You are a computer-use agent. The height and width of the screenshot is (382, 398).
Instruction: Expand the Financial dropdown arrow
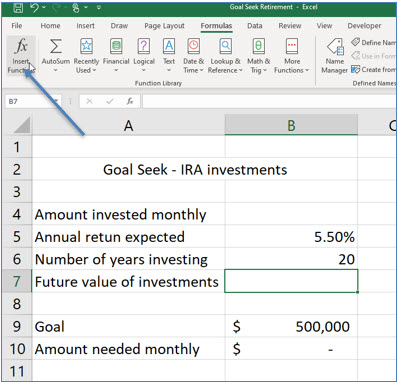tap(116, 70)
